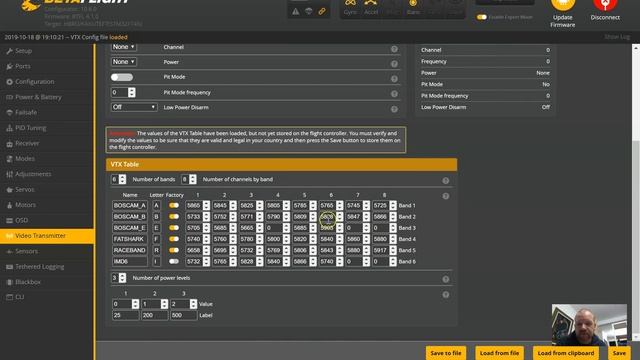
Task: Click the Gyro sensor status icon
Action: 350,7
